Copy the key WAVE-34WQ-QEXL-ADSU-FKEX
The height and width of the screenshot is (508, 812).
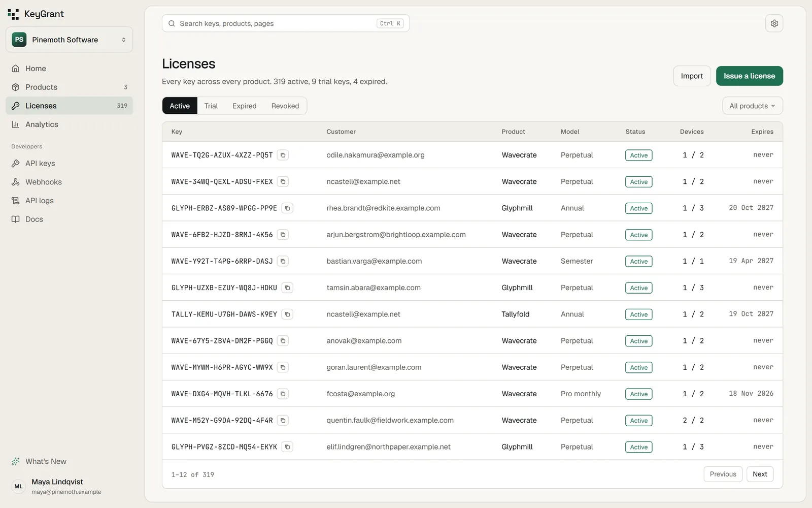pyautogui.click(x=283, y=181)
